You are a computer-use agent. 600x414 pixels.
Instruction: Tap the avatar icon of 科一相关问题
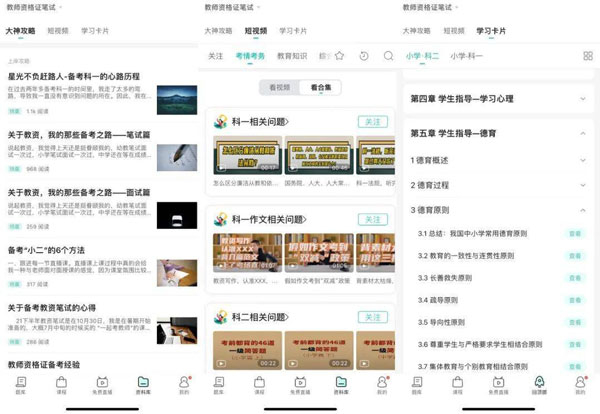[x=220, y=122]
